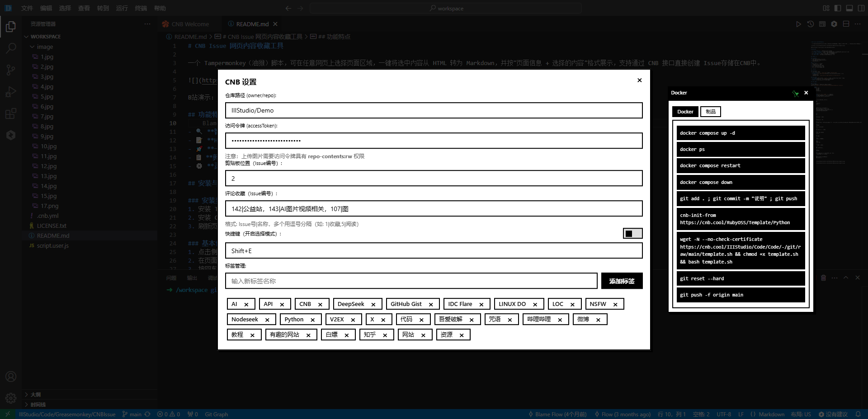Screen dimensions: 868x419
Task: Open notifications bell in status bar
Action: (858, 414)
